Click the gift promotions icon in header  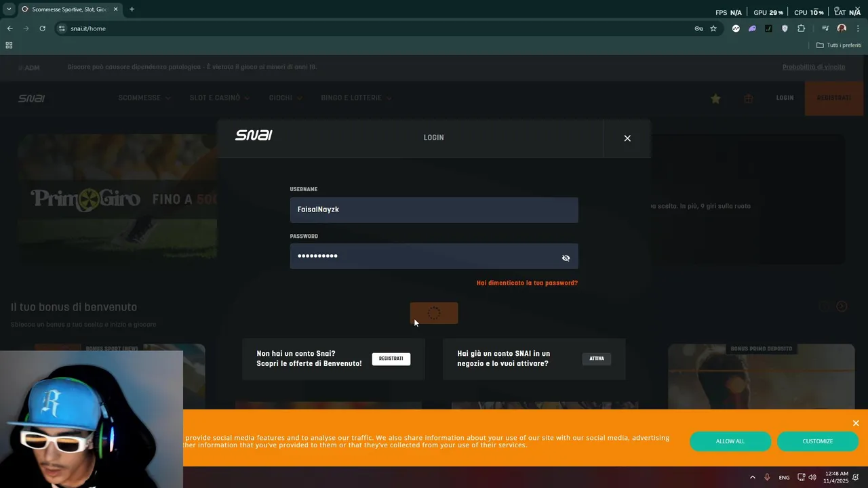[749, 98]
